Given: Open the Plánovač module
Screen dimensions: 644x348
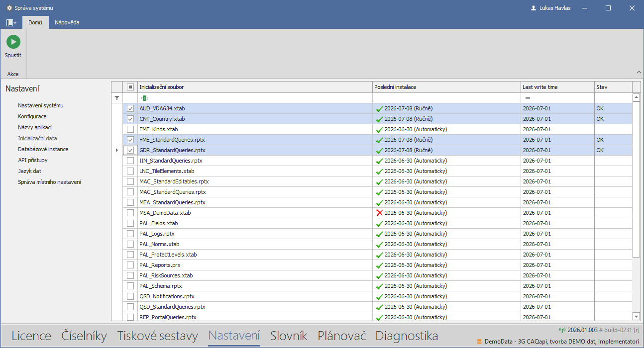Looking at the screenshot, I should [x=342, y=336].
